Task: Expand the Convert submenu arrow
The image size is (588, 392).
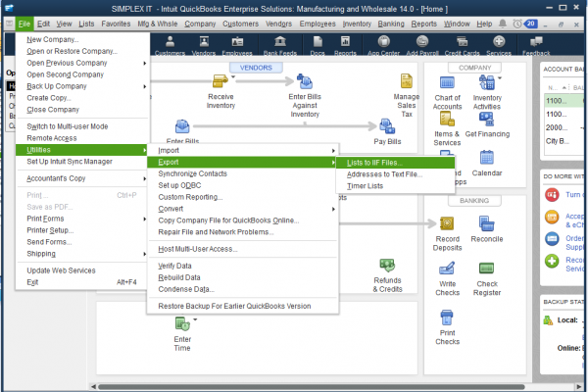Action: point(333,209)
